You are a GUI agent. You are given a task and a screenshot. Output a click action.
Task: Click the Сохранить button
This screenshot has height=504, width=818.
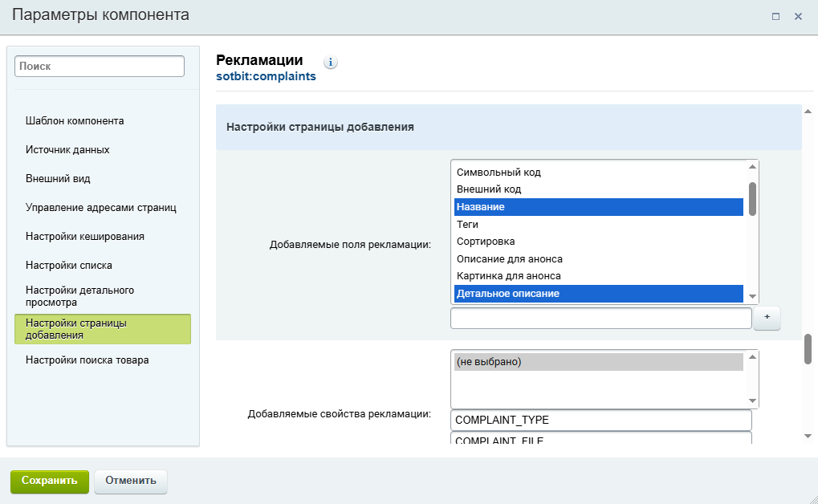50,481
